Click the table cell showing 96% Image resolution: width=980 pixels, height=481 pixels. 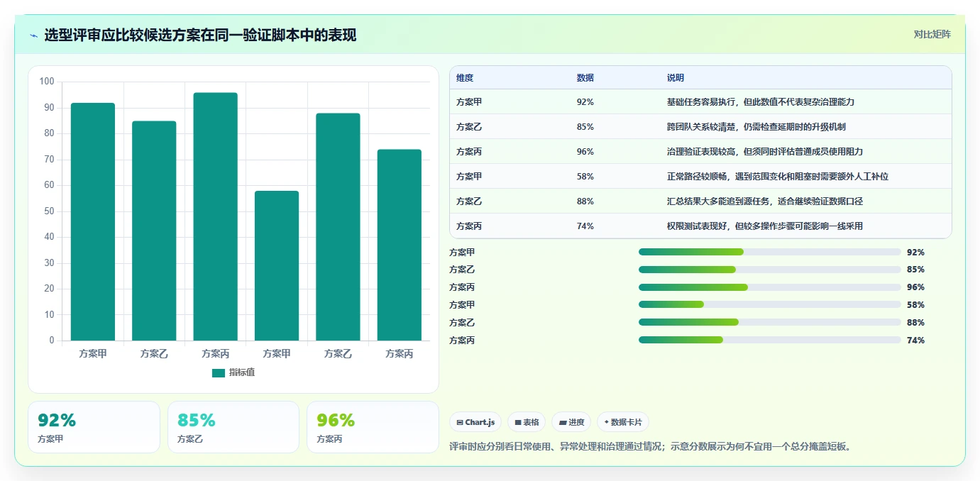click(x=585, y=152)
